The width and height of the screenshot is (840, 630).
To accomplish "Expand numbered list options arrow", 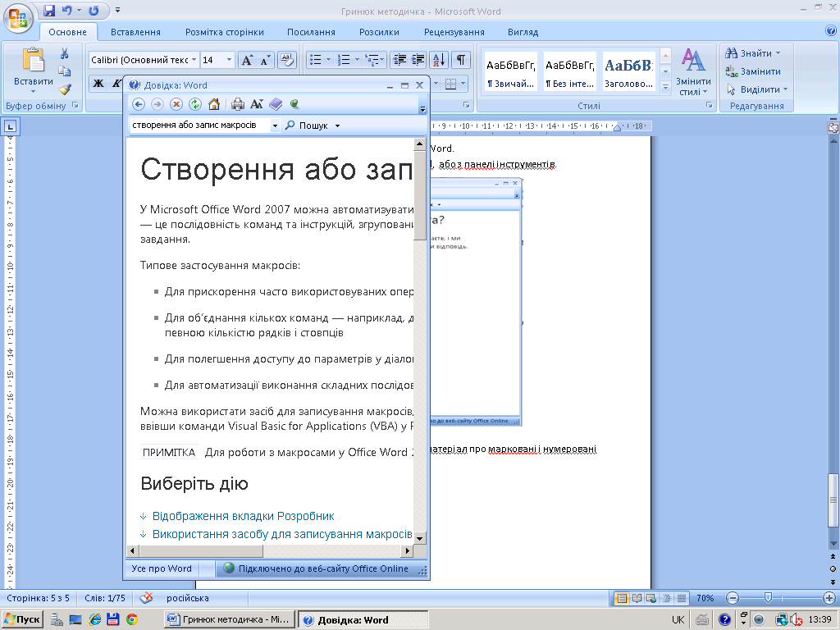I will click(357, 60).
